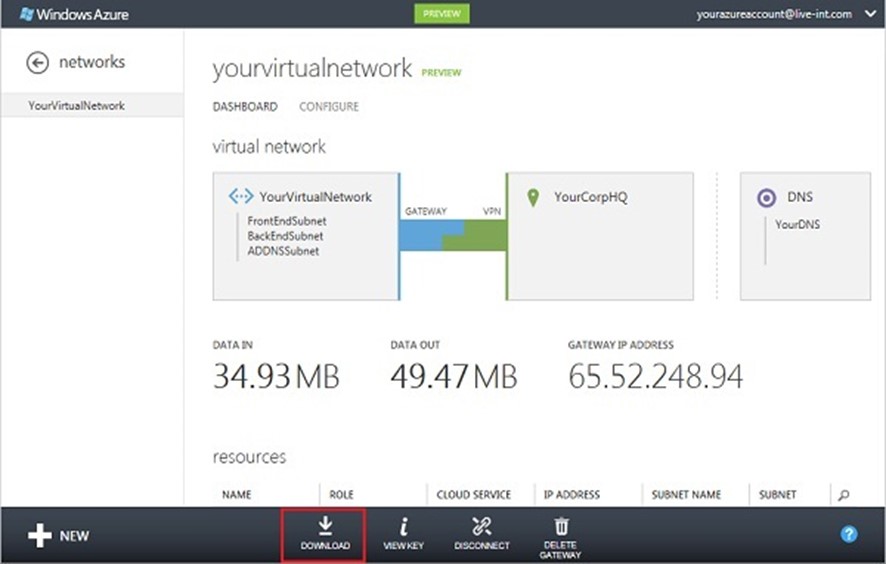Click the SUBNET column header
This screenshot has width=886, height=564.
pos(778,494)
